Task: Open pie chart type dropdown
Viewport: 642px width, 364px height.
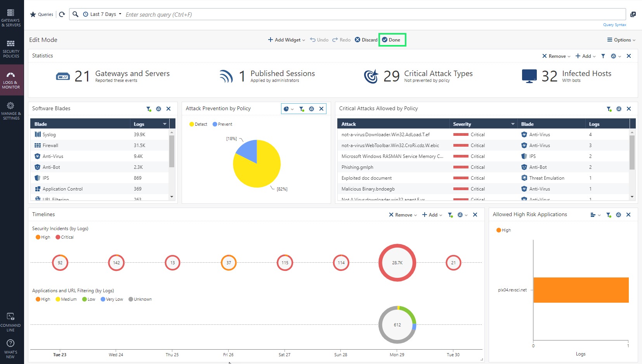Action: point(288,109)
